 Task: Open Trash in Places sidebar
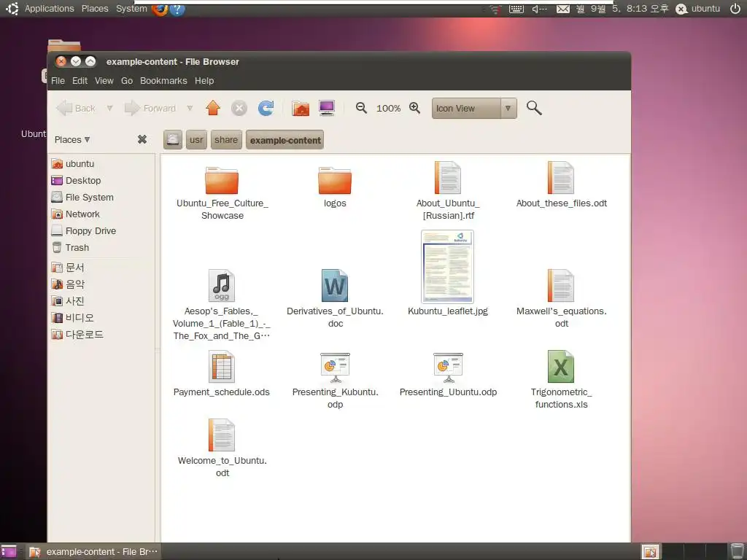point(102,248)
